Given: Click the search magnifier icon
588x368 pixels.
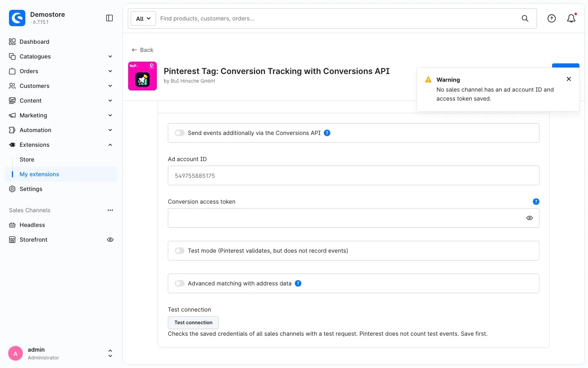Looking at the screenshot, I should 525,18.
